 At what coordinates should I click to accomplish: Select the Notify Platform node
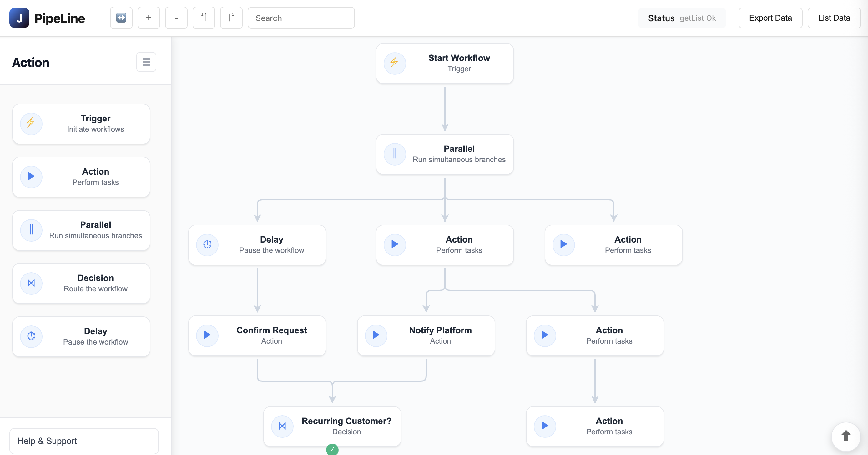(426, 335)
